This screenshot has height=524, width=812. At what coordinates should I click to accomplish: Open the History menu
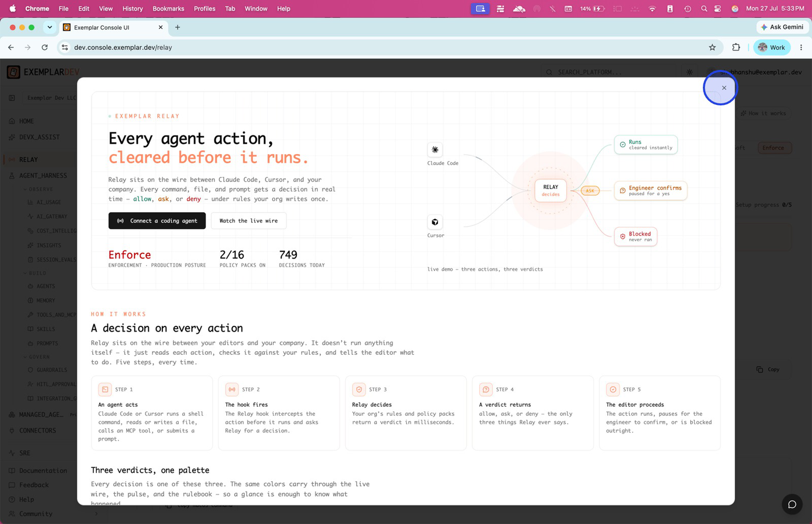pyautogui.click(x=132, y=9)
